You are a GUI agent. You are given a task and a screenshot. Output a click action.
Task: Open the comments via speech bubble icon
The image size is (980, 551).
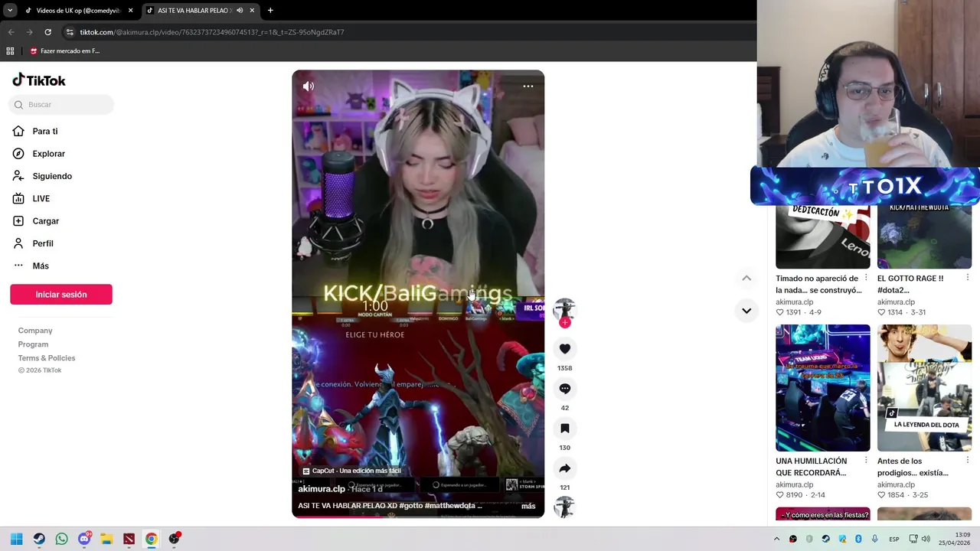[565, 389]
